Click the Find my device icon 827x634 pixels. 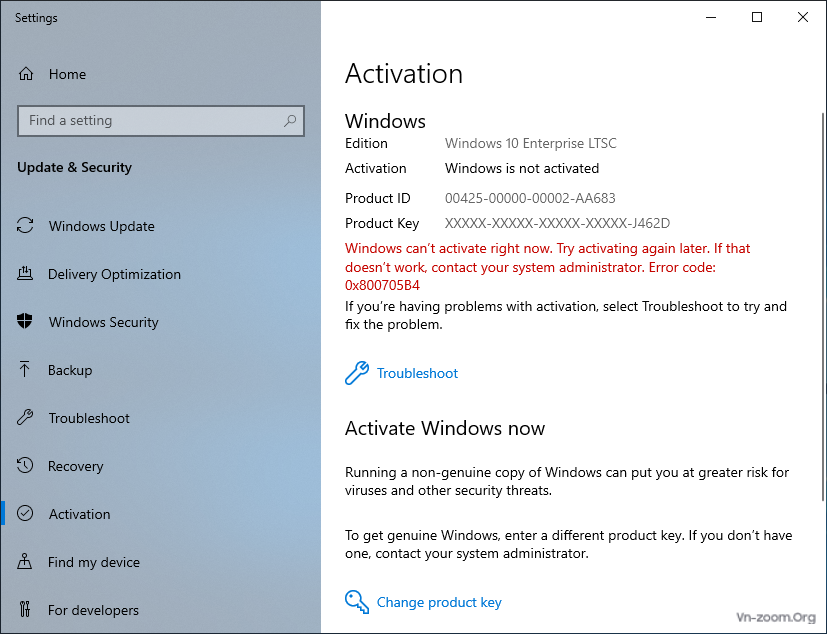point(25,562)
